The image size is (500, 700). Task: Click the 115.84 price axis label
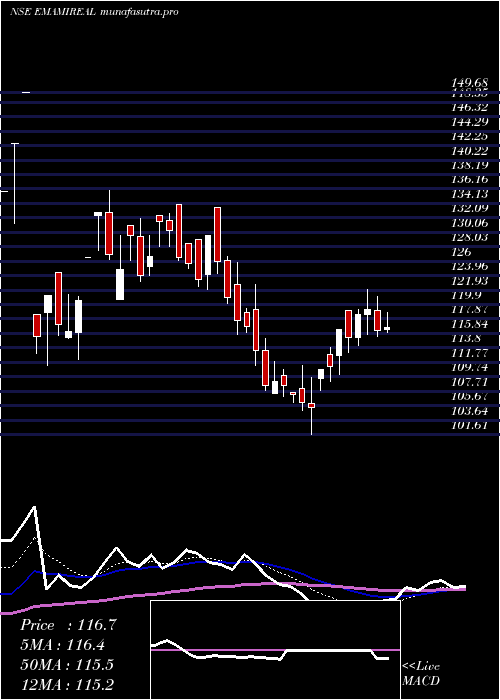[470, 324]
